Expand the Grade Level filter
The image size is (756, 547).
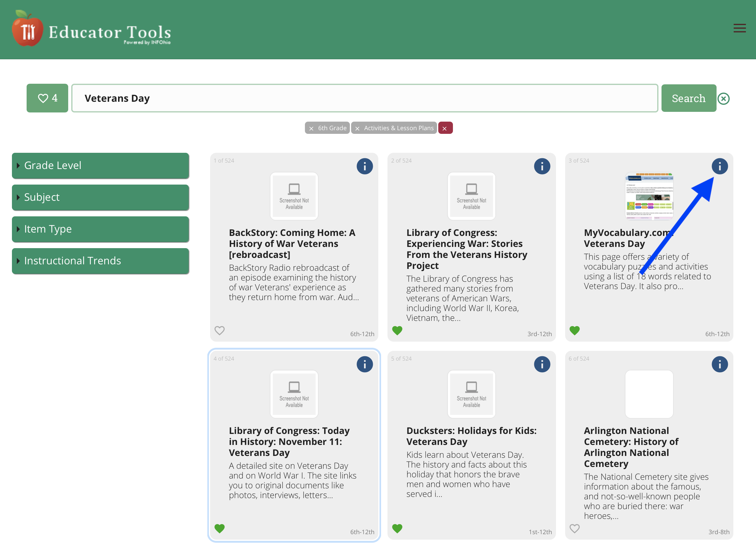[100, 166]
